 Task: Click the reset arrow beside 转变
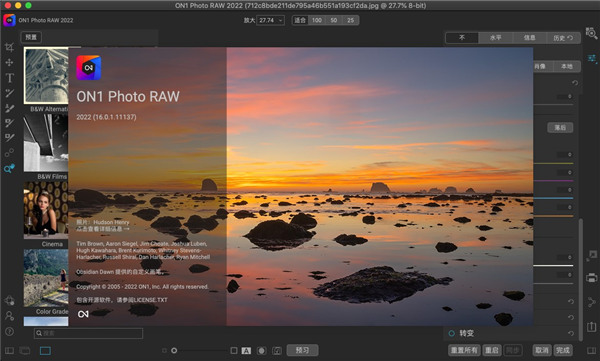pos(571,333)
